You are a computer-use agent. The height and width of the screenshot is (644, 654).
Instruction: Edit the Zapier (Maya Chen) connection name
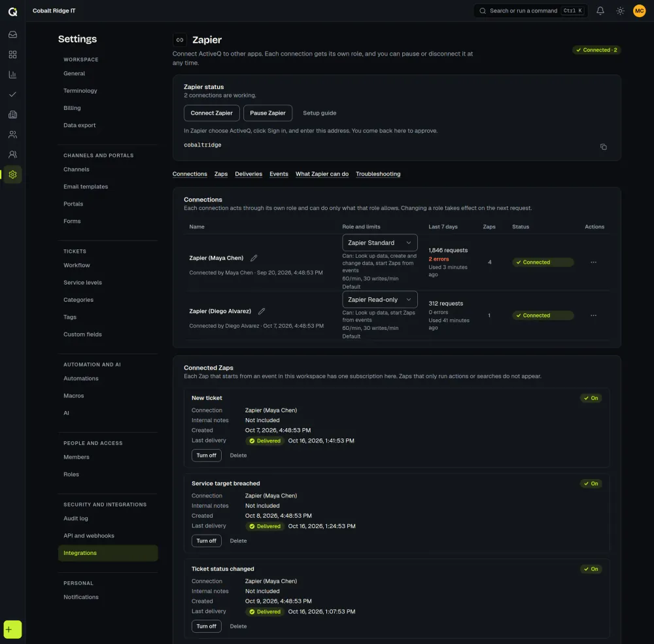[254, 258]
